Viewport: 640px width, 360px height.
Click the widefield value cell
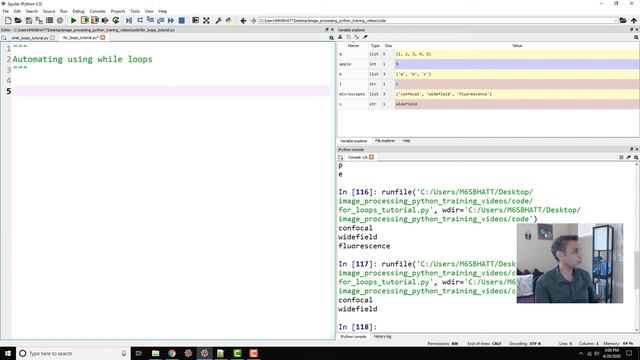click(517, 104)
